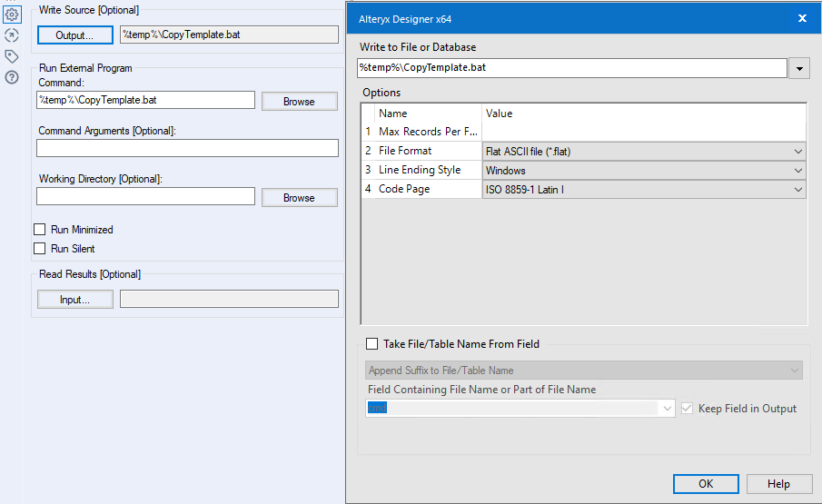Click the Command Arguments input field

click(187, 148)
